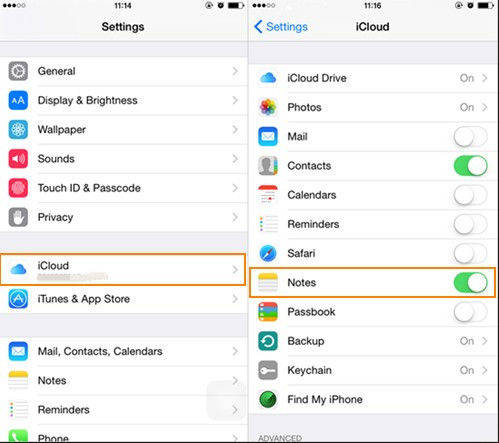Enable the Mail iCloud toggle
The width and height of the screenshot is (499, 443).
tap(470, 136)
